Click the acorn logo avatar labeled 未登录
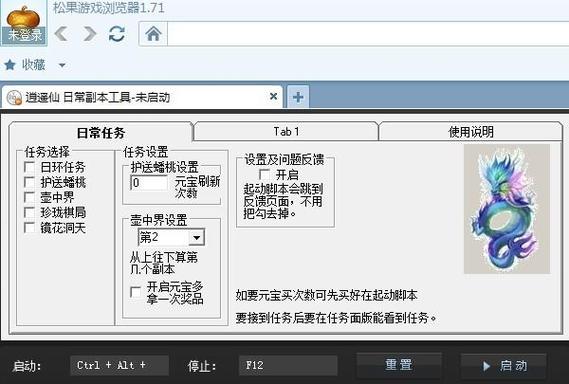 pyautogui.click(x=24, y=24)
